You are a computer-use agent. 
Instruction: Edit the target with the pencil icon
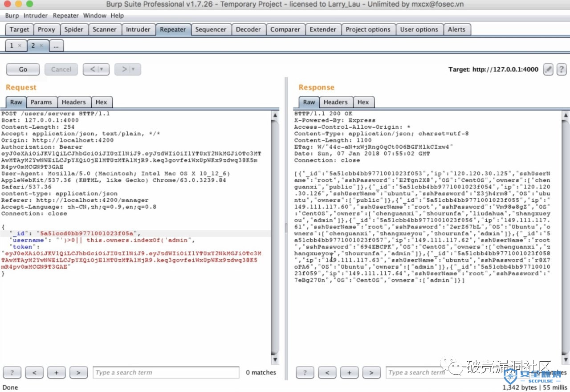tap(549, 69)
